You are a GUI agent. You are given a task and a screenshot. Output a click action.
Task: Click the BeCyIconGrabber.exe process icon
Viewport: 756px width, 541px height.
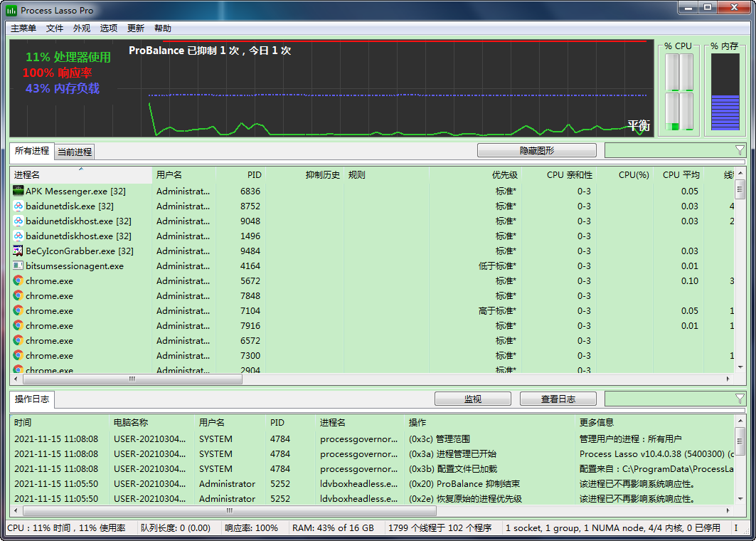click(18, 251)
